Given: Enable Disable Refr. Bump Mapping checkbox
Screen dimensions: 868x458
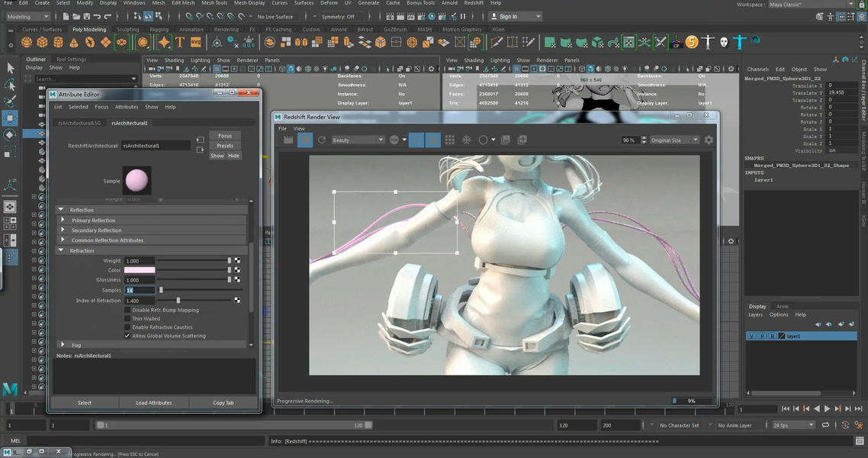Looking at the screenshot, I should 127,310.
